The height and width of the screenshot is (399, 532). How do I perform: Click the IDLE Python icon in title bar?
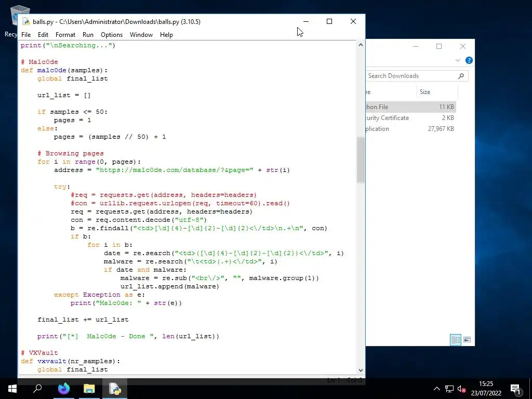26,22
